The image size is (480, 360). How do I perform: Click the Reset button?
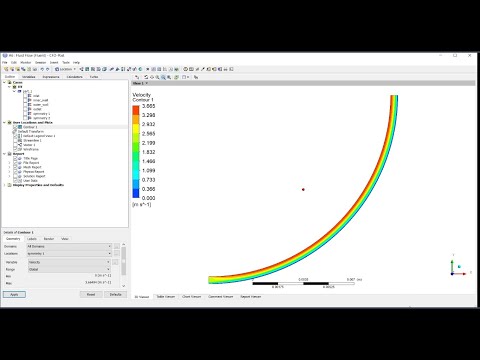click(x=91, y=295)
